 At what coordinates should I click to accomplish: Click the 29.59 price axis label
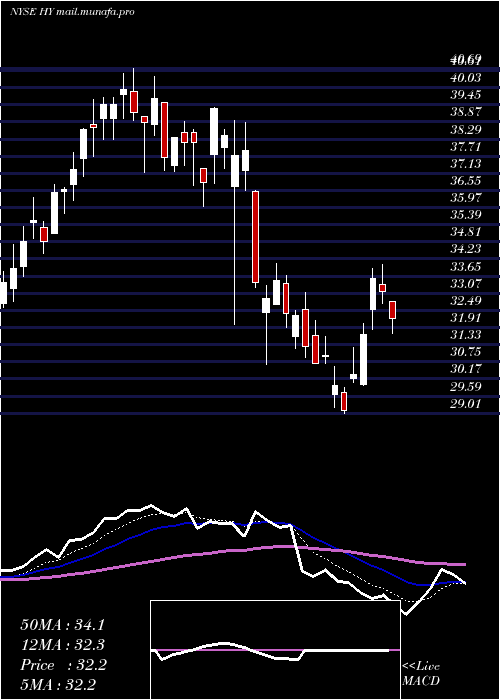point(465,387)
